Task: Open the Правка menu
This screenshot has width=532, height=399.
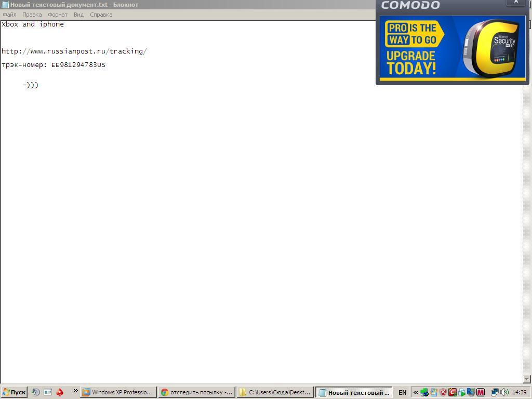Action: (x=32, y=15)
